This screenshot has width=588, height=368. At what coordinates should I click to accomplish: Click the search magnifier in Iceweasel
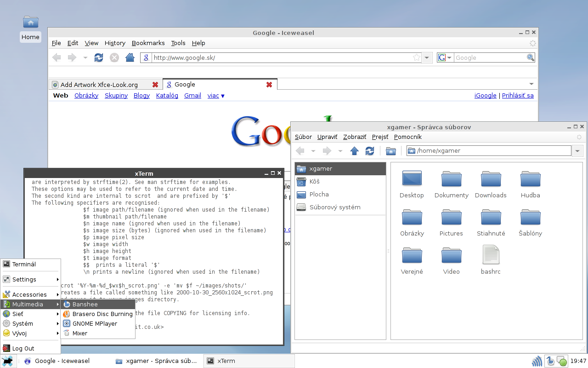pyautogui.click(x=531, y=57)
